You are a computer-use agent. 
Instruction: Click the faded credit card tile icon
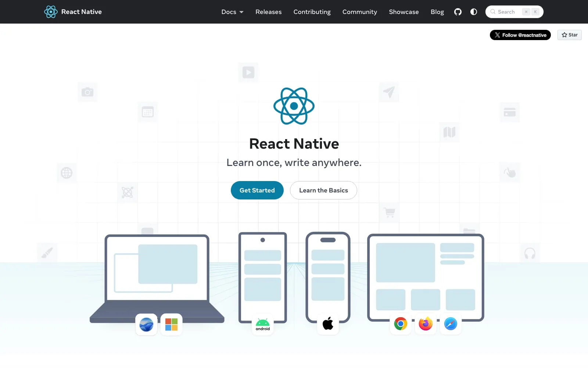point(509,112)
